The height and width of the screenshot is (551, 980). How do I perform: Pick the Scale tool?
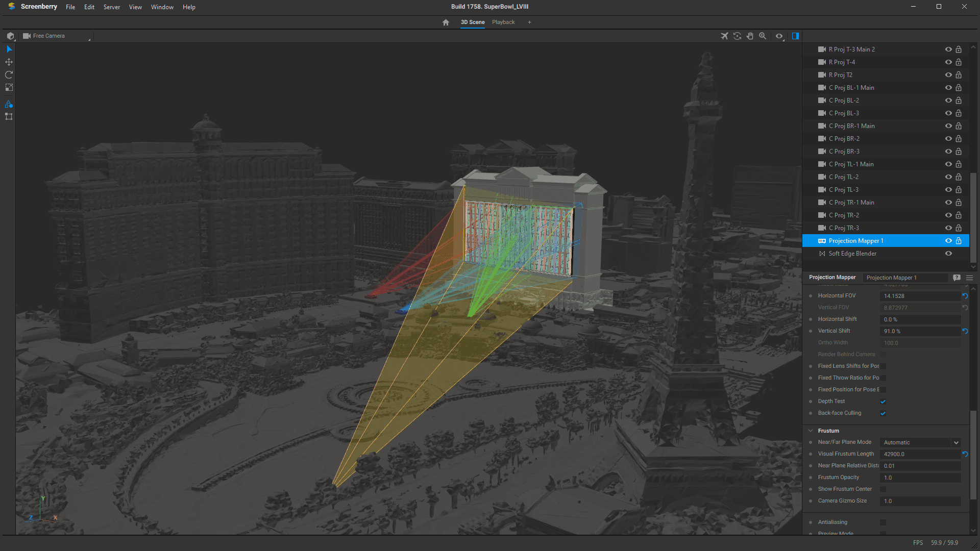[x=9, y=87]
